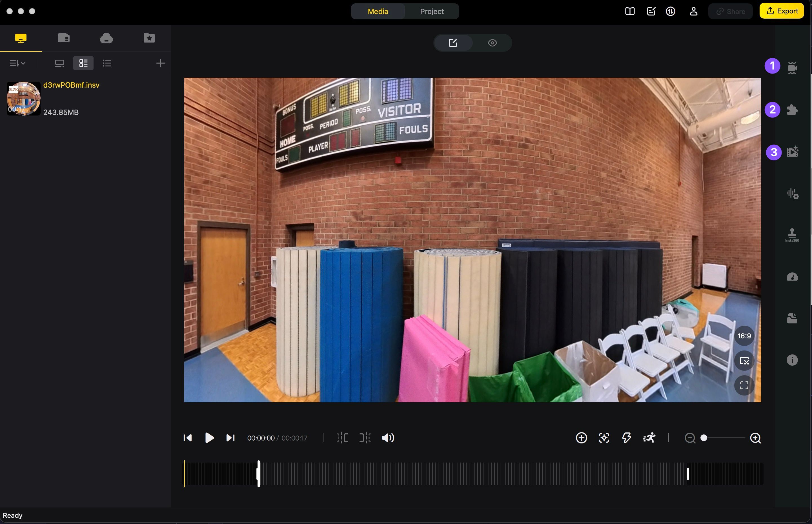Open the cloud media tab
812x524 pixels.
106,38
